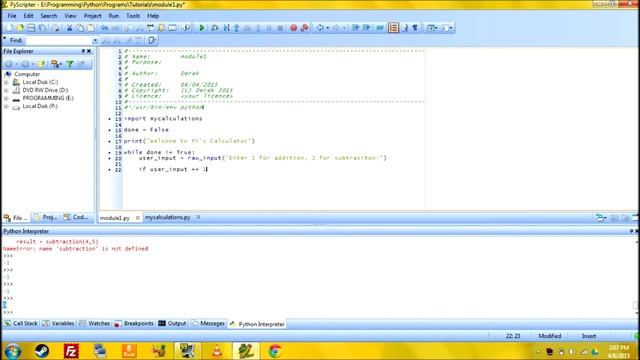This screenshot has width=640, height=360.
Task: Click the toggle comment toolbar icon
Action: [380, 28]
